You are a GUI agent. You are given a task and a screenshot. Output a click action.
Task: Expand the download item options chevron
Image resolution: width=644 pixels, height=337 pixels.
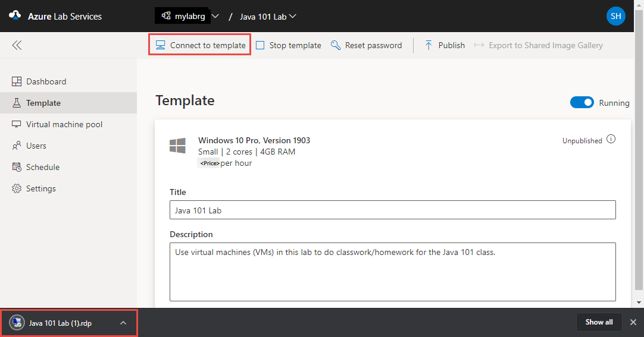tap(123, 323)
